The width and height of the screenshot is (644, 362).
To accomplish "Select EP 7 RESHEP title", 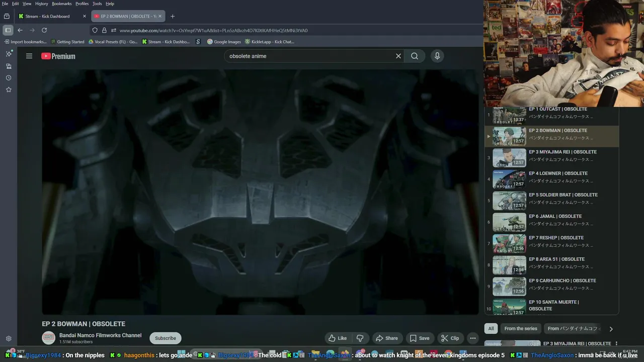I will 556,238.
